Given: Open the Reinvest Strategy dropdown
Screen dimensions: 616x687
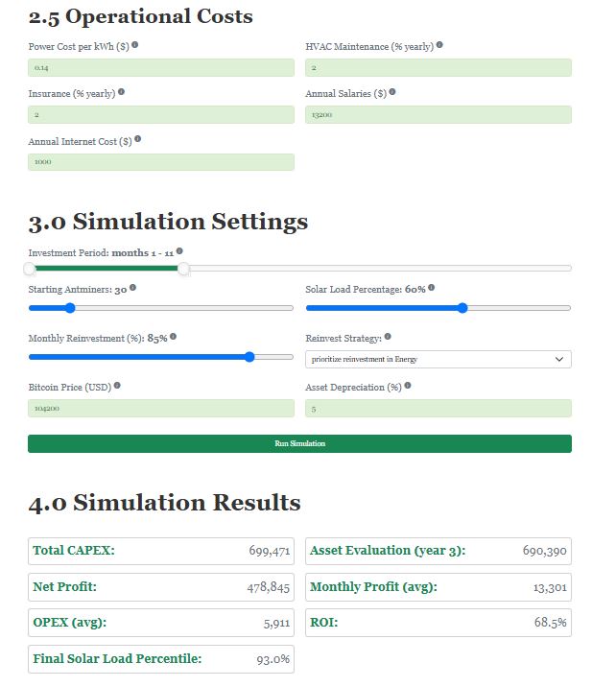Looking at the screenshot, I should coord(438,360).
